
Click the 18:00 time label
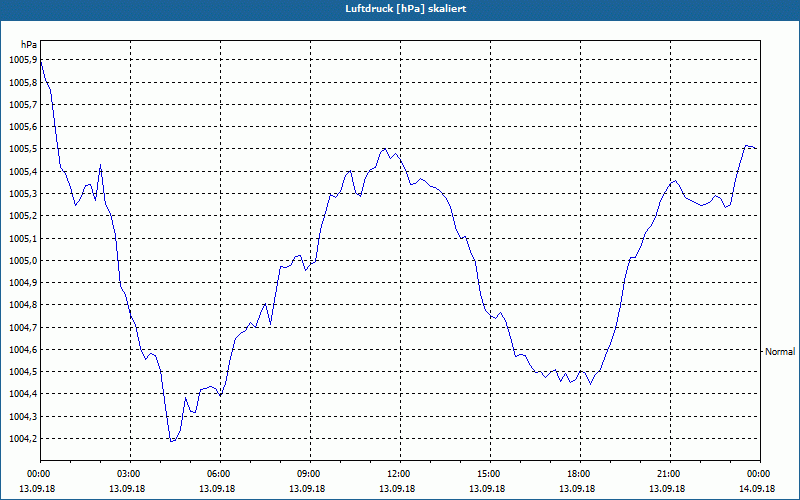tap(580, 474)
